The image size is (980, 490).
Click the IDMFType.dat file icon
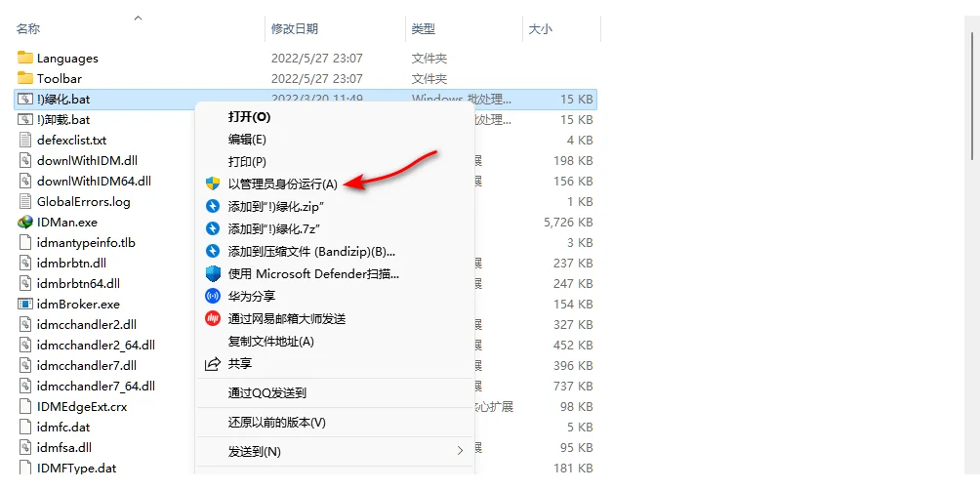coord(25,469)
